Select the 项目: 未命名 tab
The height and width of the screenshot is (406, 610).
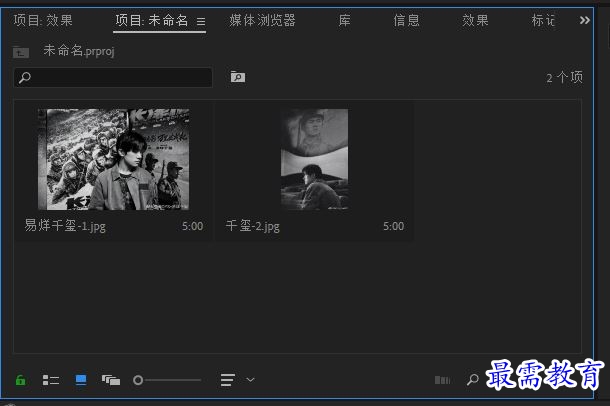pyautogui.click(x=152, y=20)
